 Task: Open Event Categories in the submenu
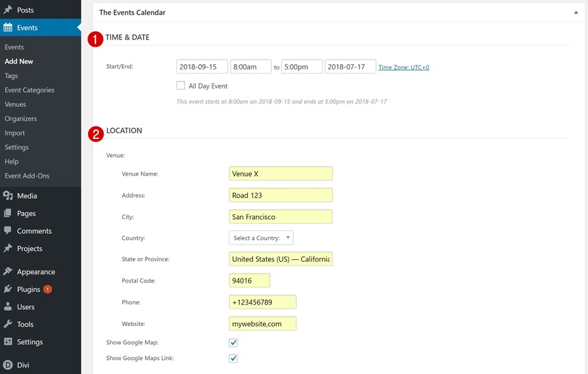click(x=29, y=90)
